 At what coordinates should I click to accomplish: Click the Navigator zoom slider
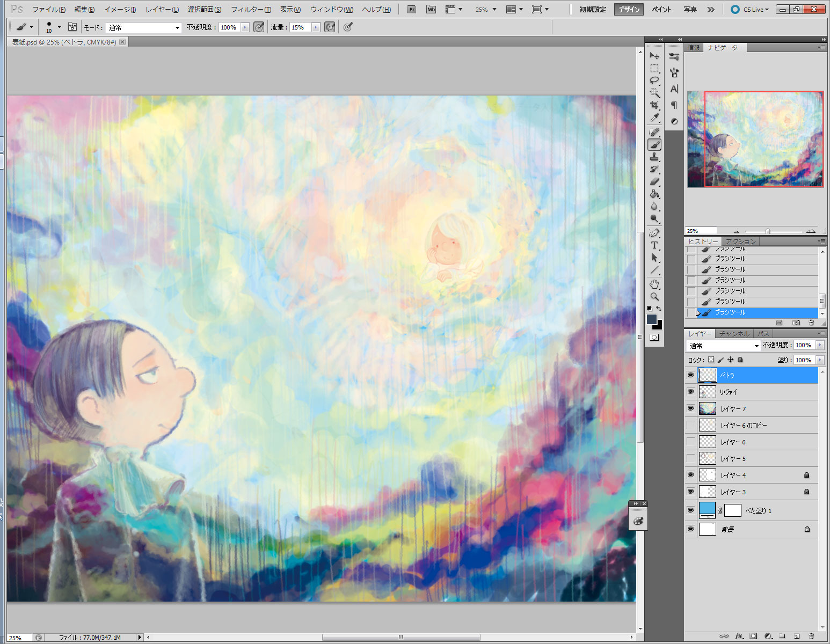pyautogui.click(x=768, y=231)
